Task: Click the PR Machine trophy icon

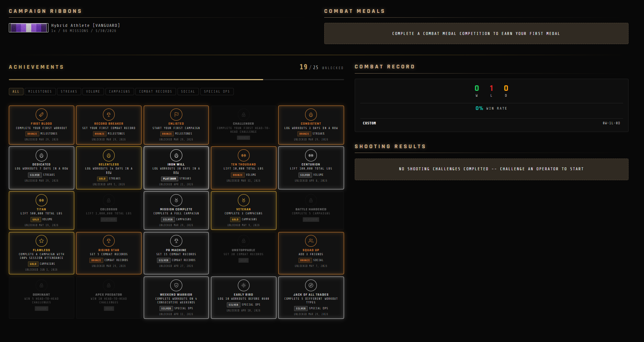Action: pos(176,241)
